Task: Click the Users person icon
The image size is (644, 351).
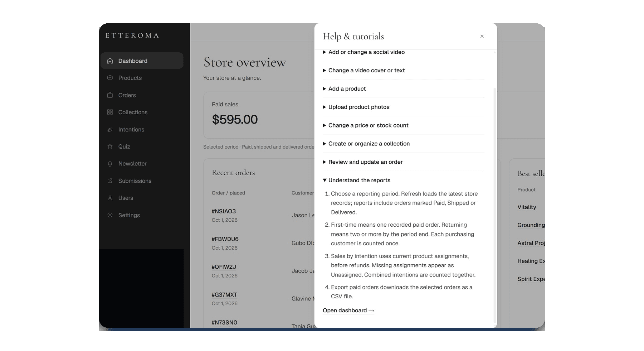Action: pos(110,198)
